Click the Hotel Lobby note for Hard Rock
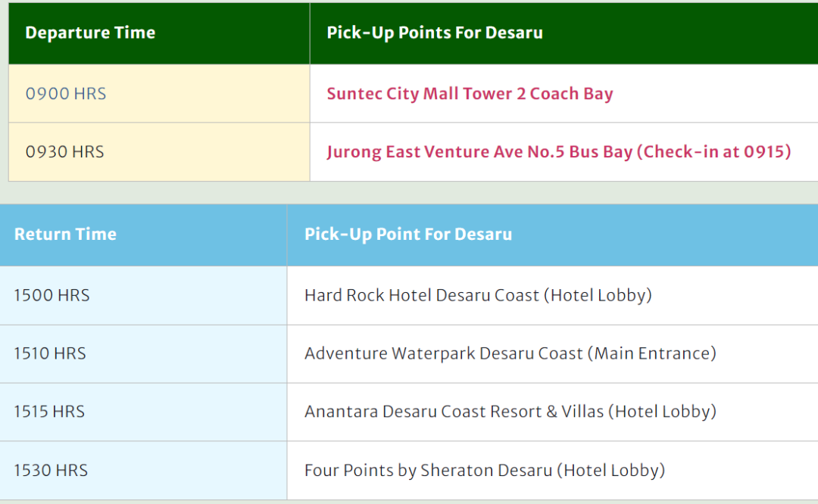The height and width of the screenshot is (504, 818). tap(598, 296)
